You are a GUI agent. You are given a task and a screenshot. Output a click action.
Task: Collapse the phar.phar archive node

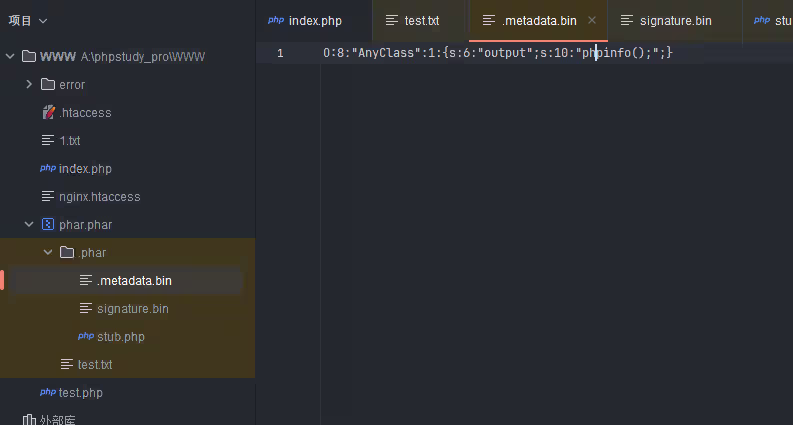pyautogui.click(x=29, y=224)
